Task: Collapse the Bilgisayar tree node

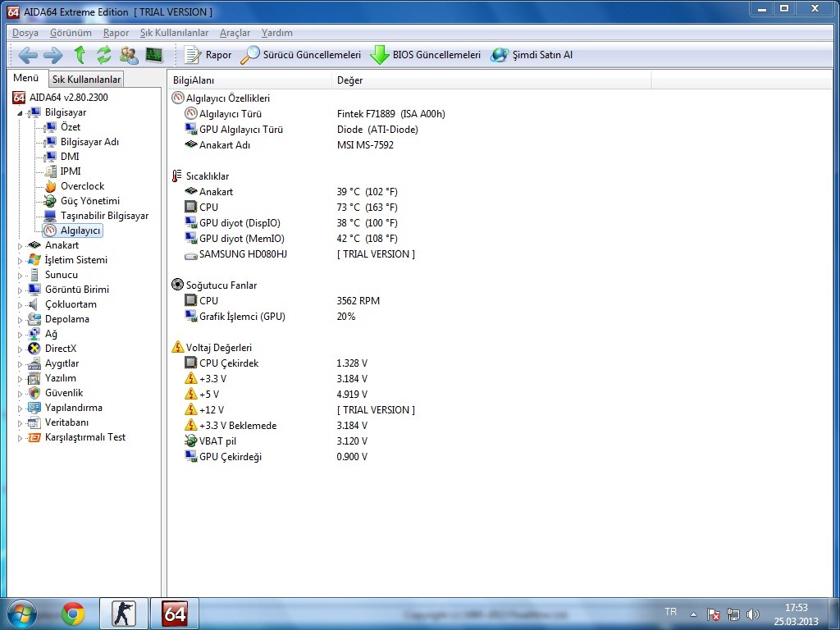Action: tap(20, 113)
